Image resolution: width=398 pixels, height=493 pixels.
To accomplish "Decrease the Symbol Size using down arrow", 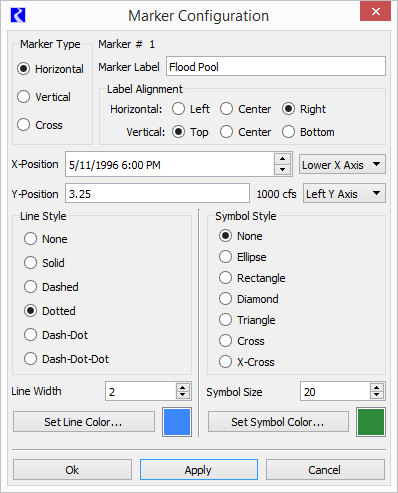I will 376,395.
